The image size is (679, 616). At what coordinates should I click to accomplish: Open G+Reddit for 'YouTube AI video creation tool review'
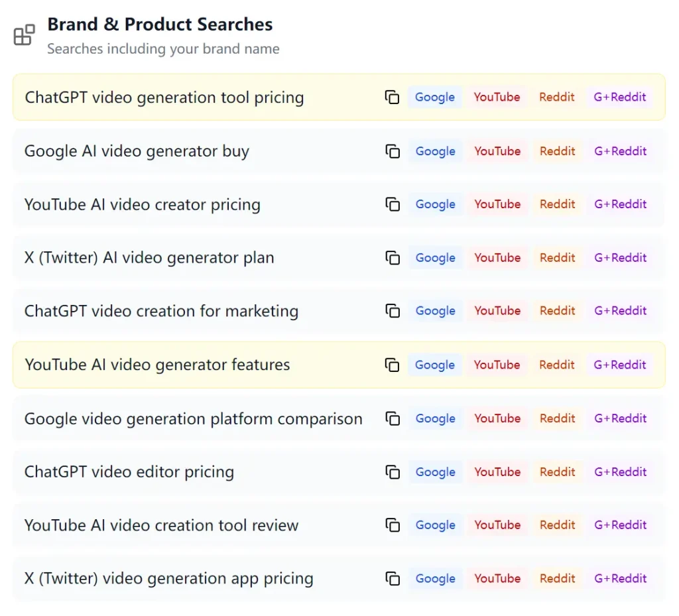tap(620, 525)
